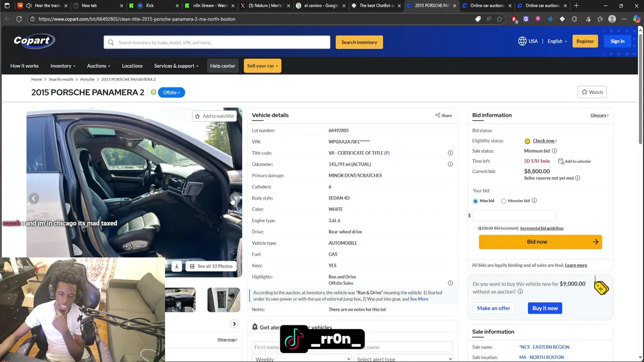Screen dimensions: 644x362
Task: Click the Copart logo
Action: 34,41
